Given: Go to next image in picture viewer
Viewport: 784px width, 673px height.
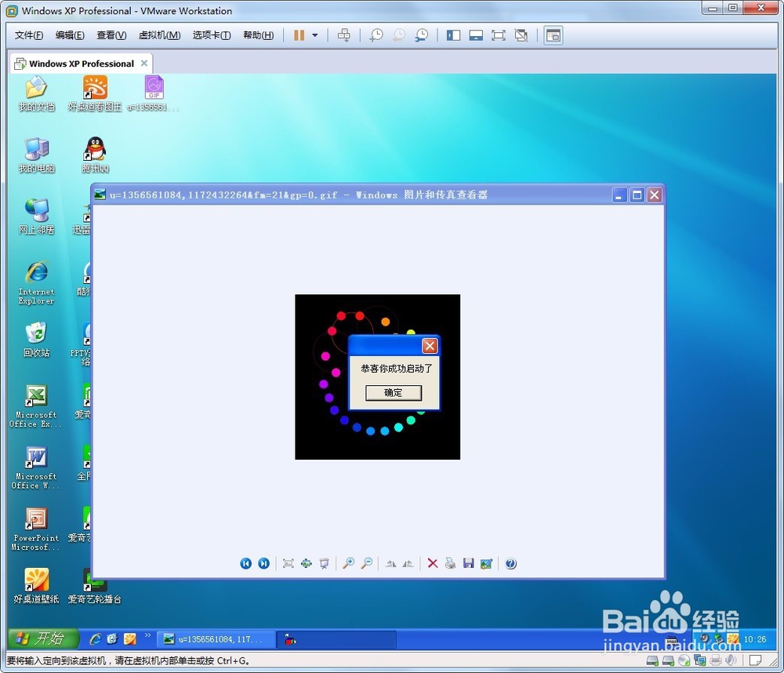Looking at the screenshot, I should (263, 563).
